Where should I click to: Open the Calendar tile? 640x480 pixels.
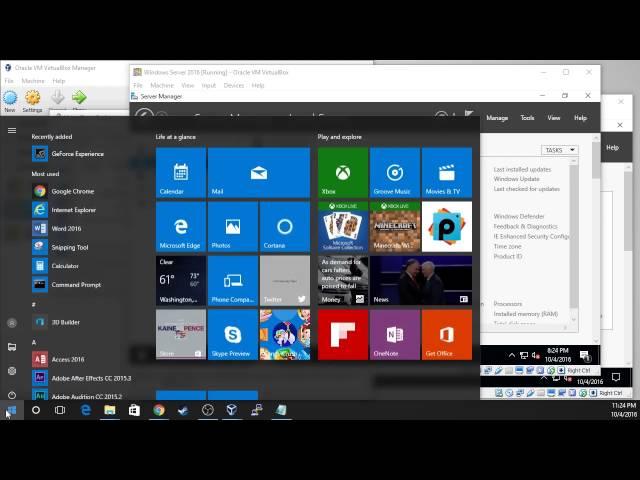coord(181,173)
